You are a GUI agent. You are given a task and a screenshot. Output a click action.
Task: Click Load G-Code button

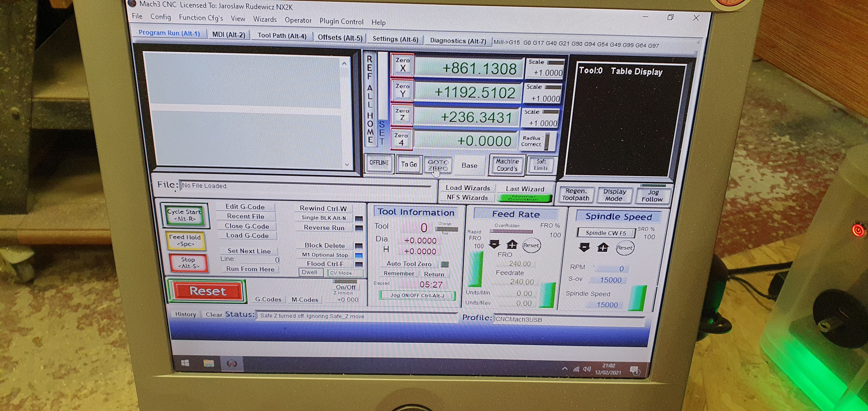(x=247, y=236)
